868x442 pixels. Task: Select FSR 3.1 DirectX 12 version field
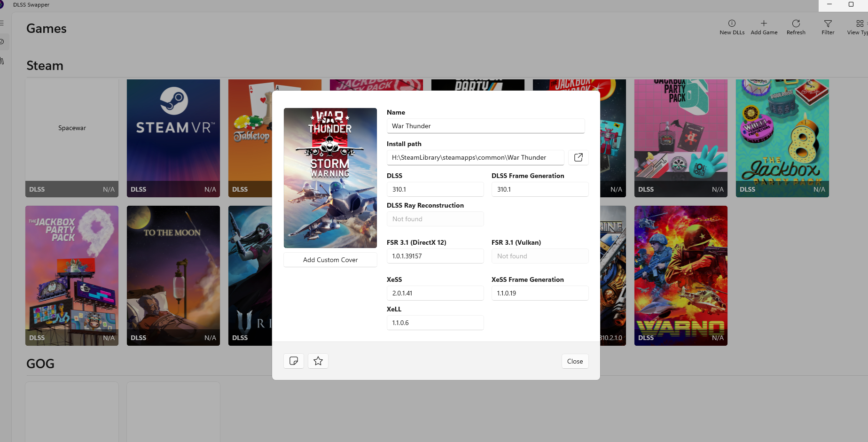click(435, 256)
